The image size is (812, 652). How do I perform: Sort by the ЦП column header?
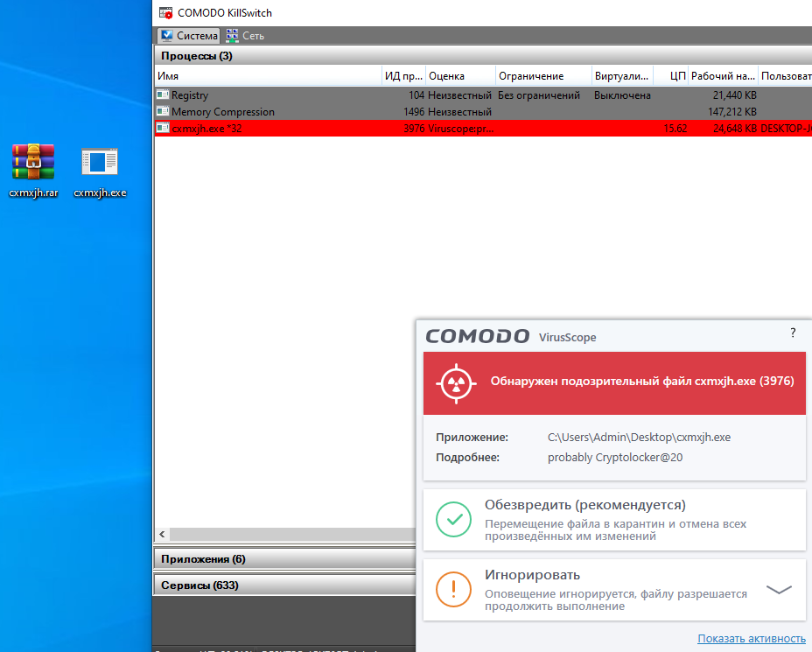point(671,75)
